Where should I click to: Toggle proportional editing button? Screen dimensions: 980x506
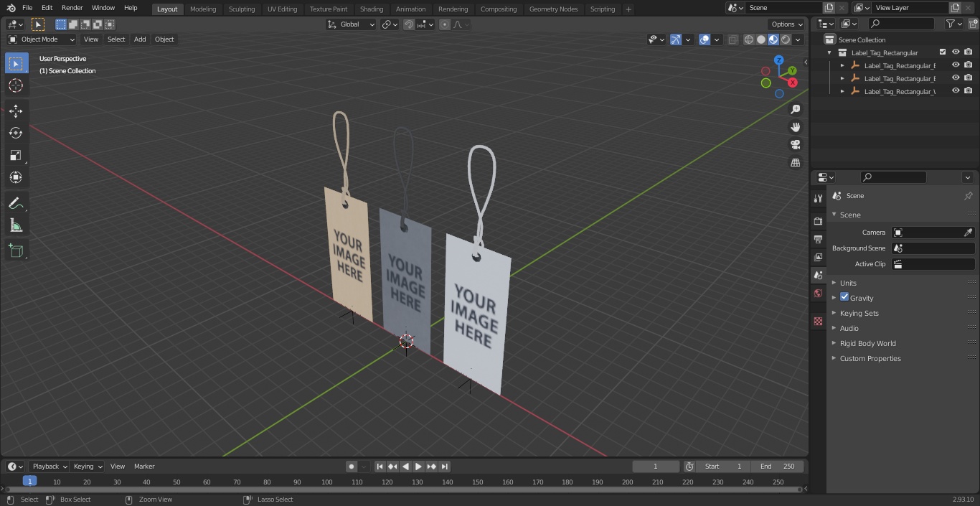coord(445,24)
